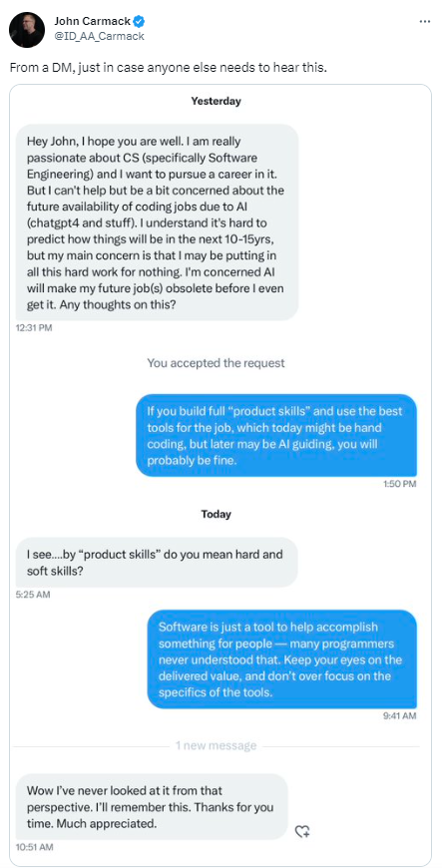This screenshot has height=868, width=442.
Task: Click John Carmack's profile avatar
Action: pyautogui.click(x=27, y=29)
